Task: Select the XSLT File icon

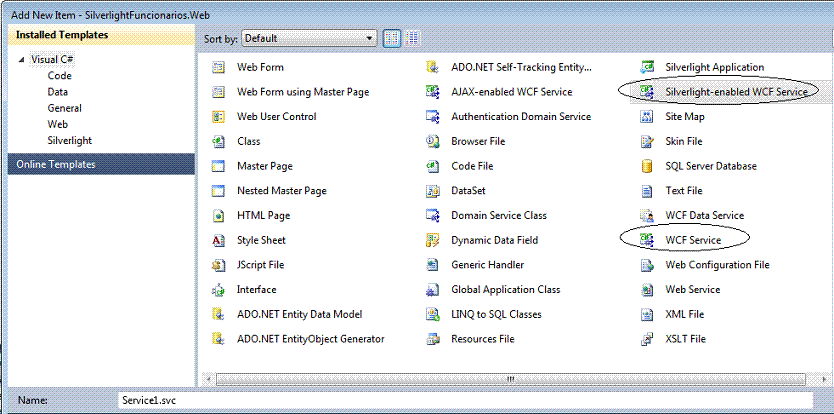Action: pyautogui.click(x=647, y=339)
